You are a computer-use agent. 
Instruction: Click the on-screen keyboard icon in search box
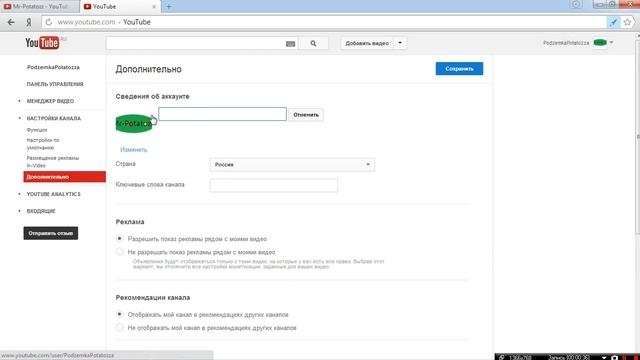tap(290, 44)
